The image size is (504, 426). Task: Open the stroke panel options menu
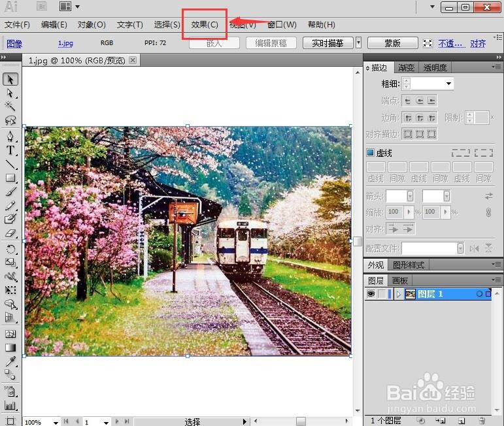[496, 67]
